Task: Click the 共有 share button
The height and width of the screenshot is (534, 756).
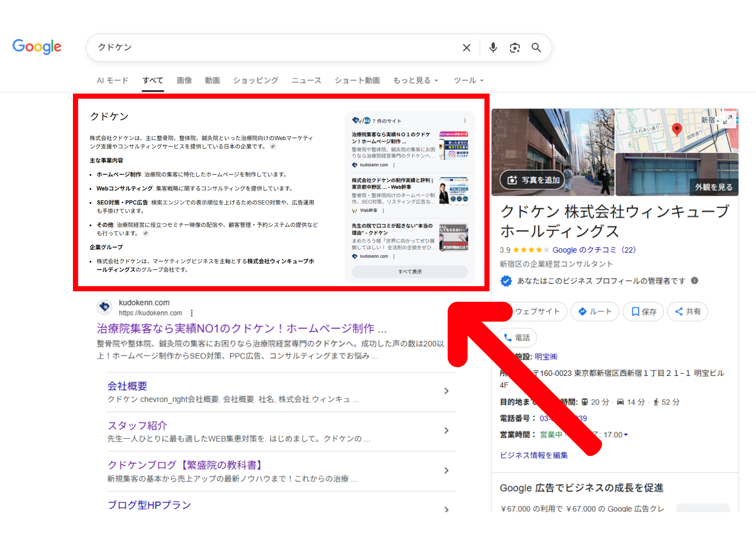Action: tap(688, 312)
